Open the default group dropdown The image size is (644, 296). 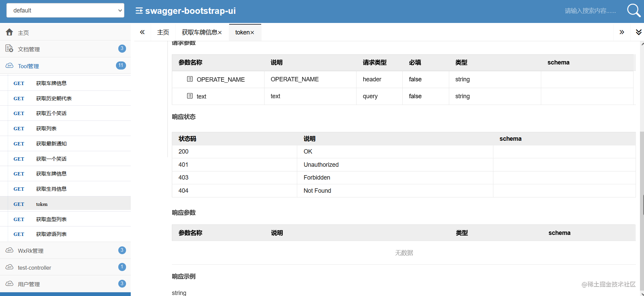point(65,10)
